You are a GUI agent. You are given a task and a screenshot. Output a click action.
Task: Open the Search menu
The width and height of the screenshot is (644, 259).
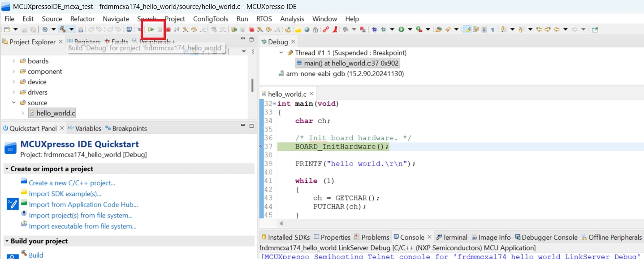[147, 19]
